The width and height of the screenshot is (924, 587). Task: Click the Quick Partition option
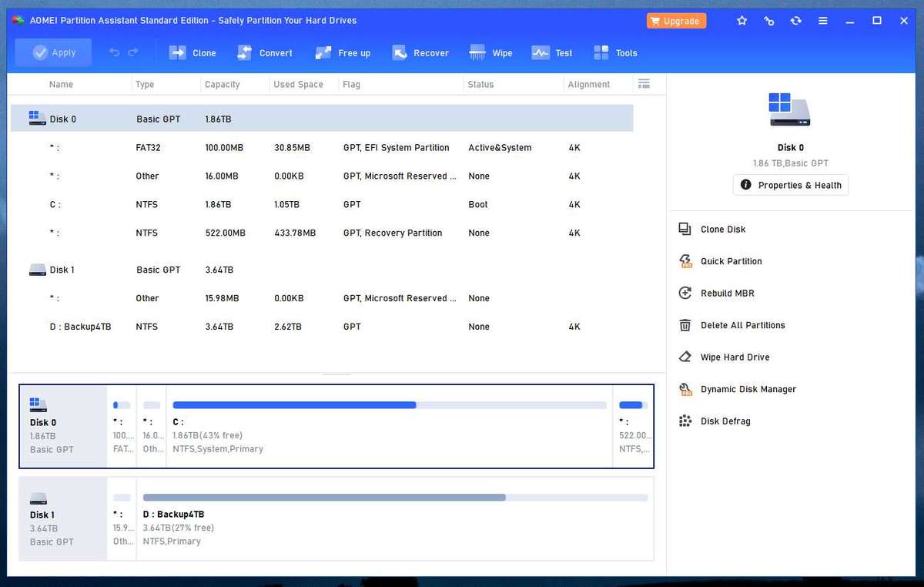click(721, 261)
